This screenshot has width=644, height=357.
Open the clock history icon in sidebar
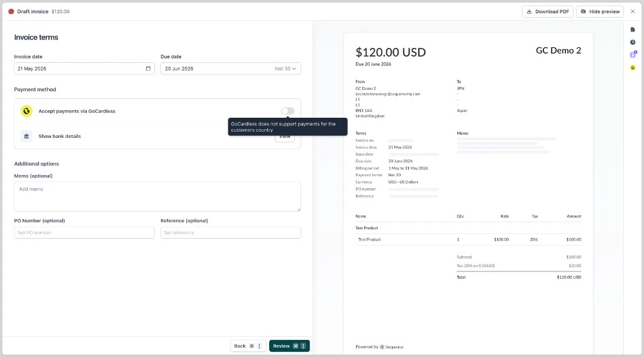[633, 42]
